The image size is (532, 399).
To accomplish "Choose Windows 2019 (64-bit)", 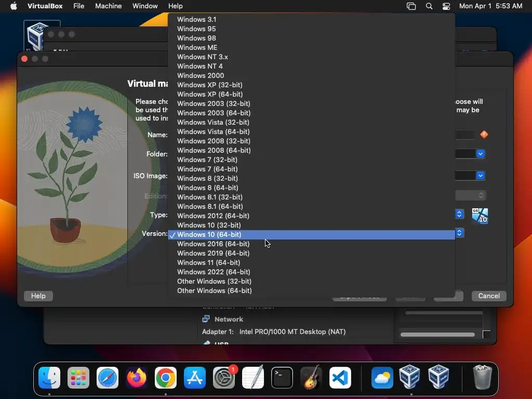I will [311, 253].
